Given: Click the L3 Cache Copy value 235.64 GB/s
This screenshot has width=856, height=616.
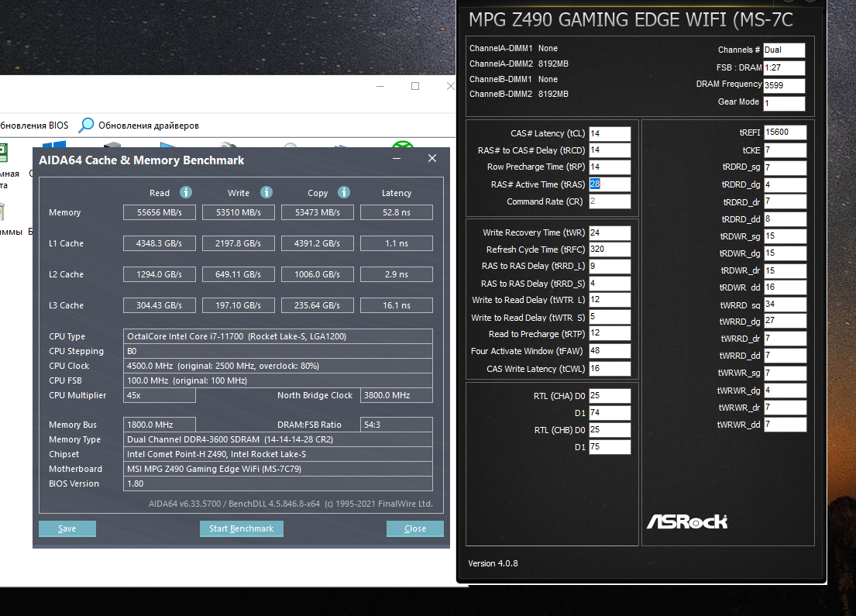Looking at the screenshot, I should point(317,306).
